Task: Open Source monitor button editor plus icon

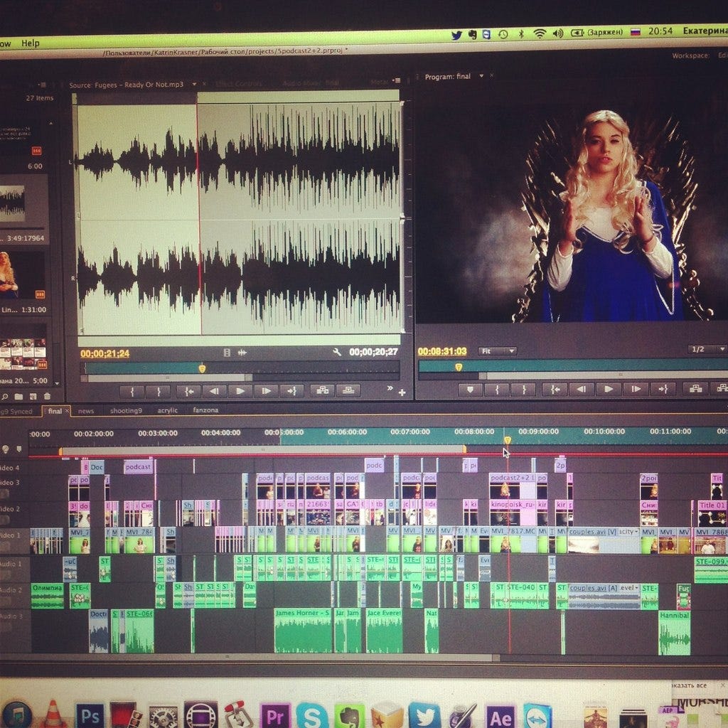Action: tap(402, 392)
